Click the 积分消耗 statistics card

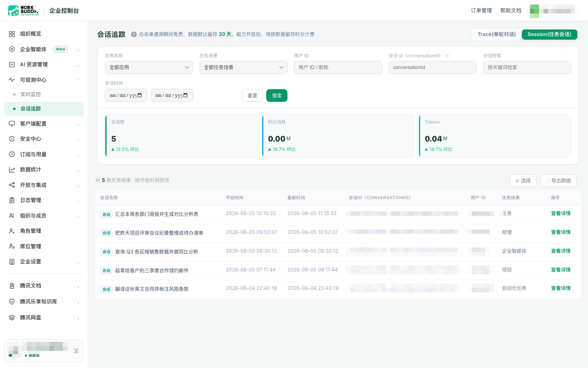coord(338,136)
